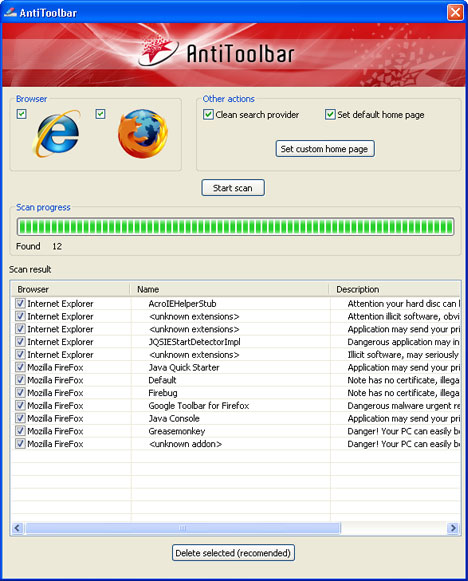Image resolution: width=468 pixels, height=581 pixels.
Task: Toggle the Clean search provider checkbox
Action: click(208, 114)
